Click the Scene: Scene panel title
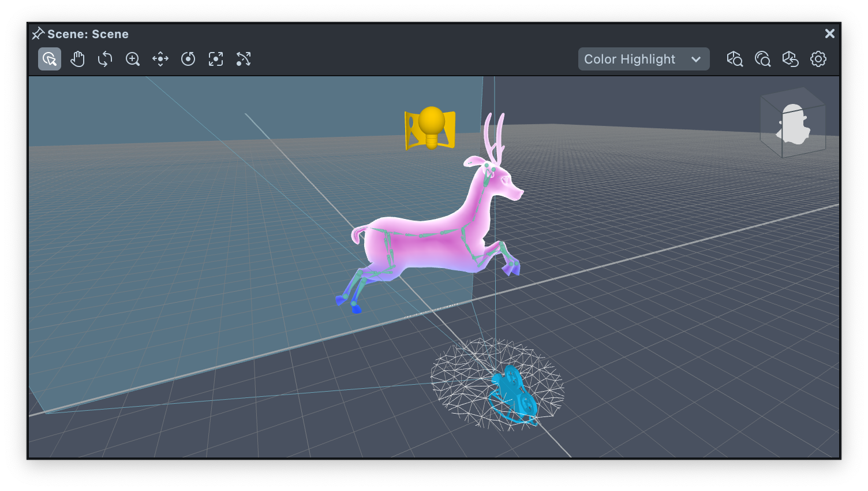Image resolution: width=868 pixels, height=491 pixels. coord(88,34)
